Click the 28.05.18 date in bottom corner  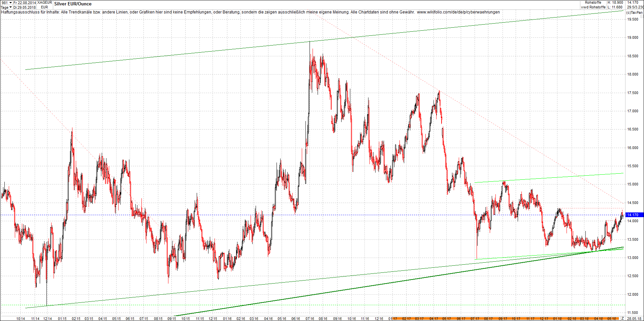[x=634, y=319]
